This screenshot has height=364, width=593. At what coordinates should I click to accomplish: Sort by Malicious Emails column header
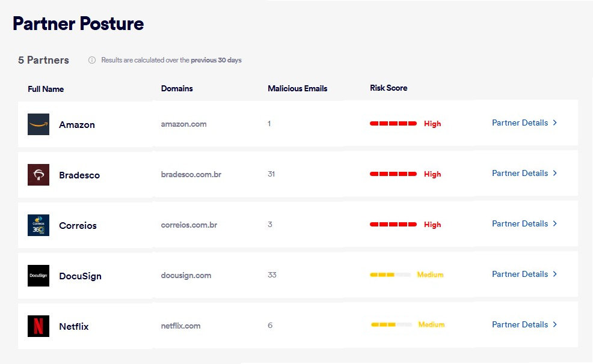click(297, 88)
